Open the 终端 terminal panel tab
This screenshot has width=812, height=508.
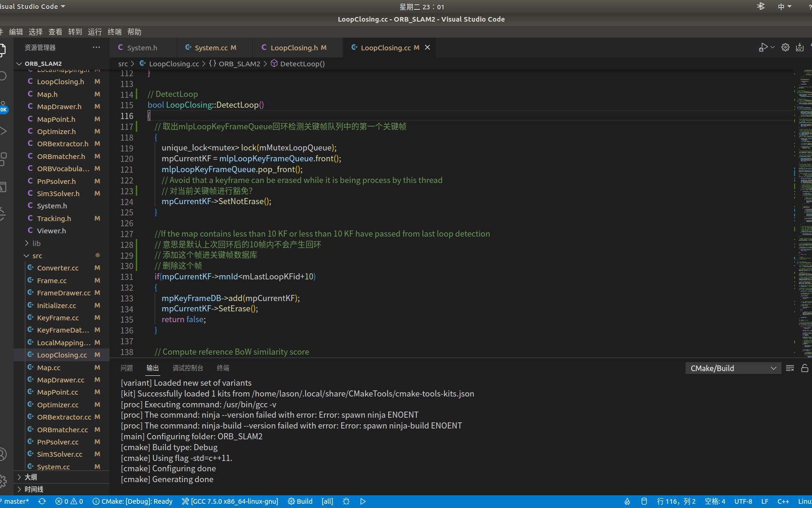click(x=223, y=368)
